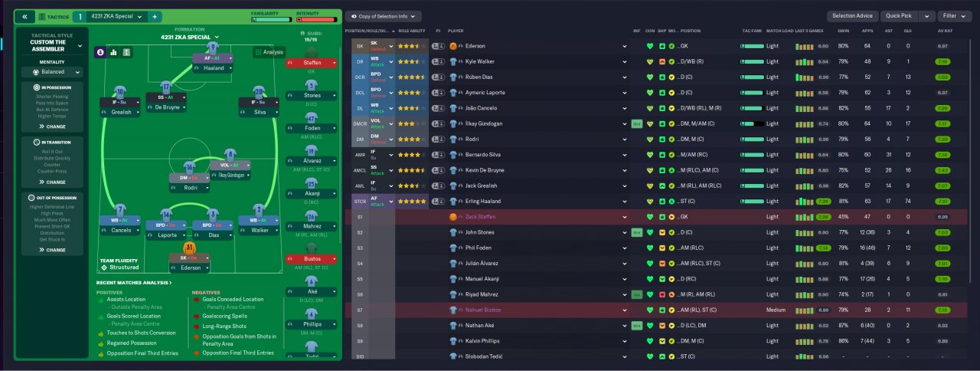
Task: Select tactic slot number 1
Action: (x=79, y=16)
